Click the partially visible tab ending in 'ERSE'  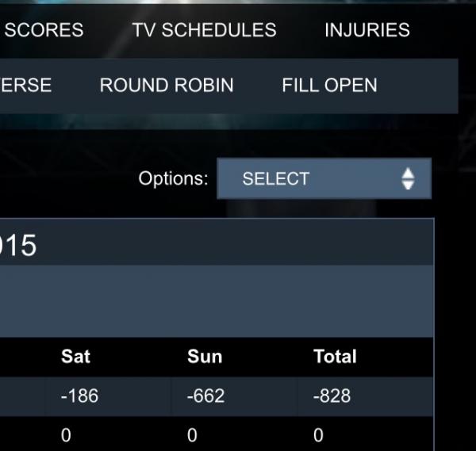pos(25,86)
